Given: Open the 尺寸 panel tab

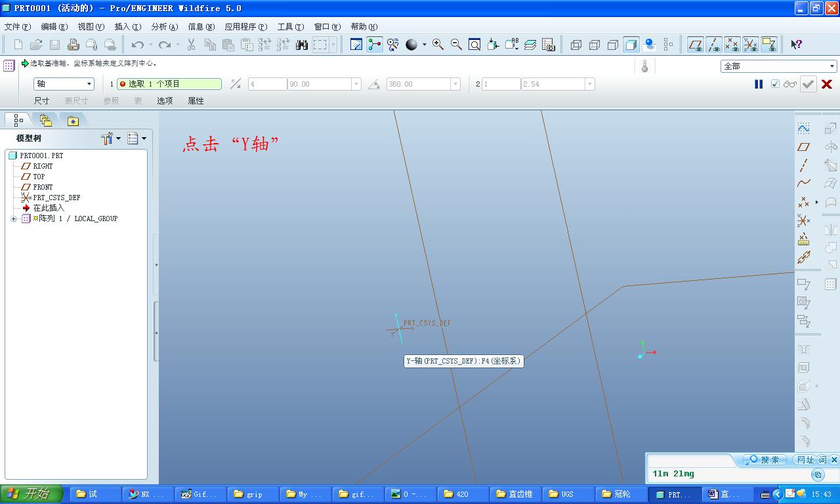Looking at the screenshot, I should tap(41, 100).
